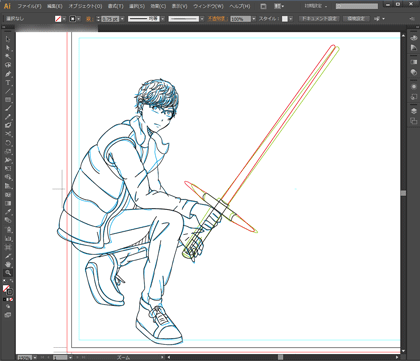This screenshot has height=361, width=420.
Task: Toggle drawing mode at the toolbox bottom
Action: [x=8, y=307]
